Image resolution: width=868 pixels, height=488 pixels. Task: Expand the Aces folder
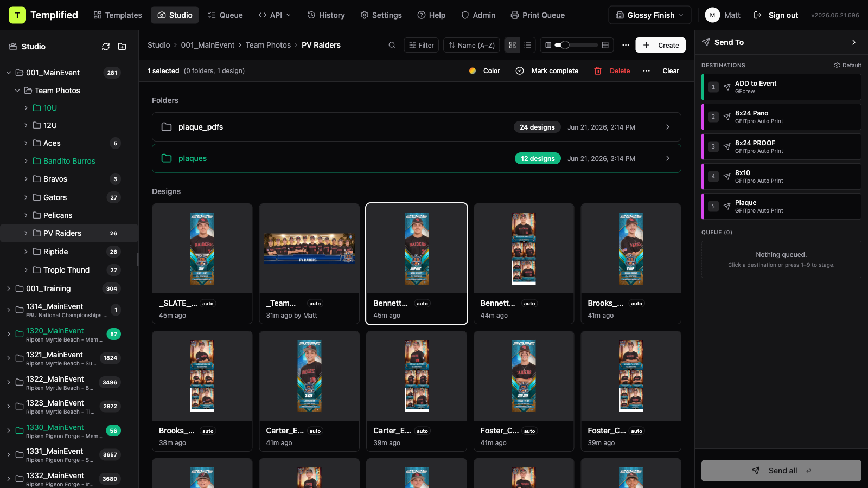tap(26, 143)
